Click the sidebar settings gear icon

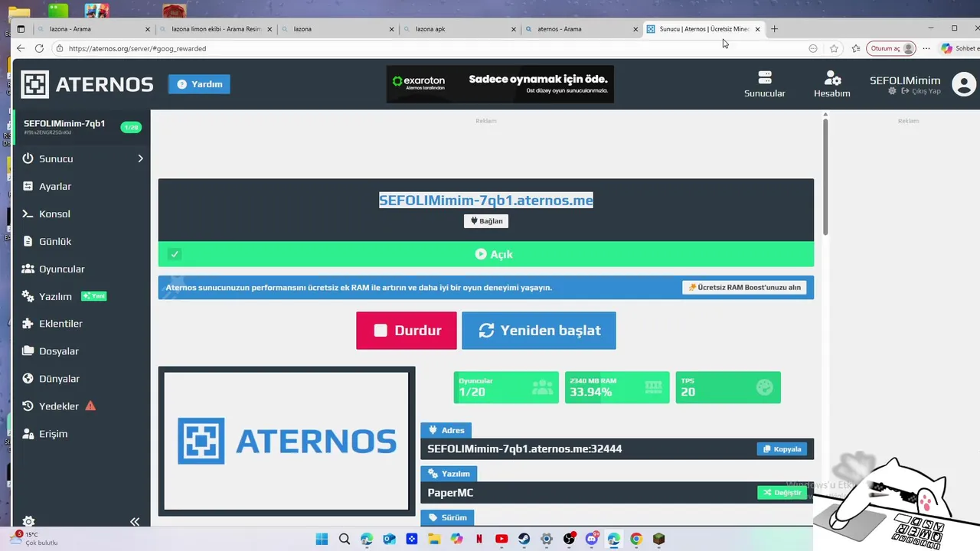click(28, 521)
